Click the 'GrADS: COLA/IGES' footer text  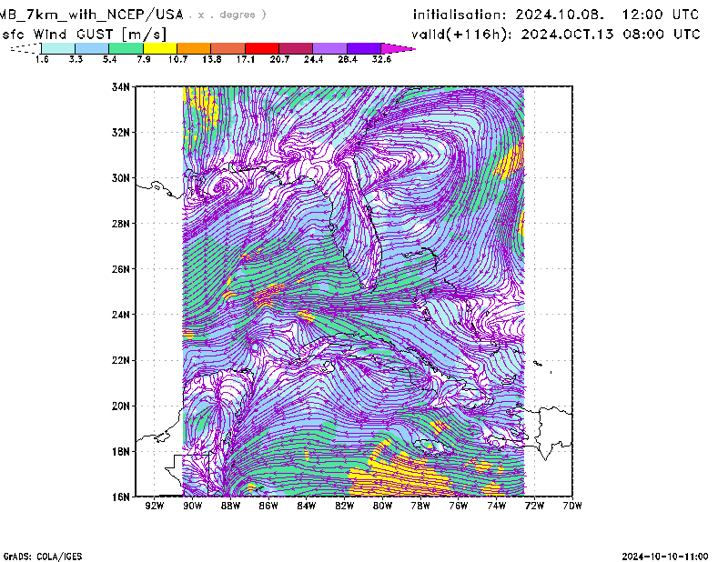point(43,557)
